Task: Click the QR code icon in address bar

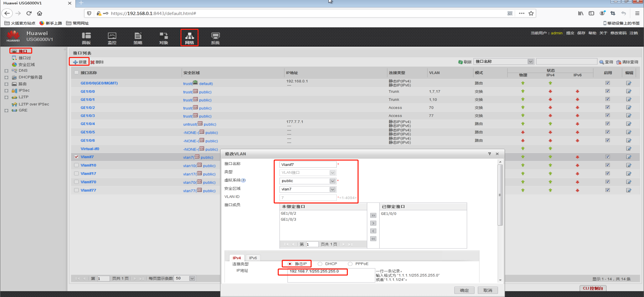Action: tap(510, 13)
